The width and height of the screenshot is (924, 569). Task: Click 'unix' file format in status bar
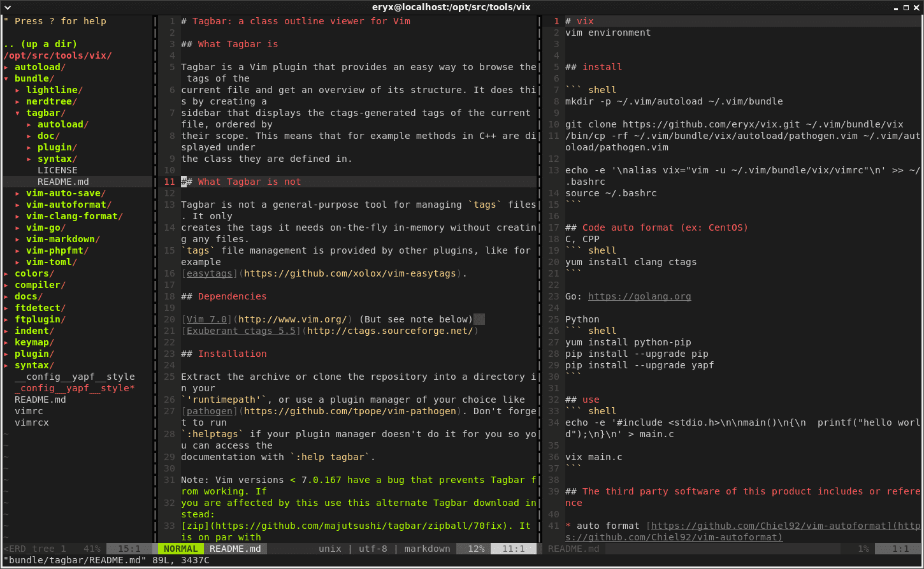(x=329, y=549)
